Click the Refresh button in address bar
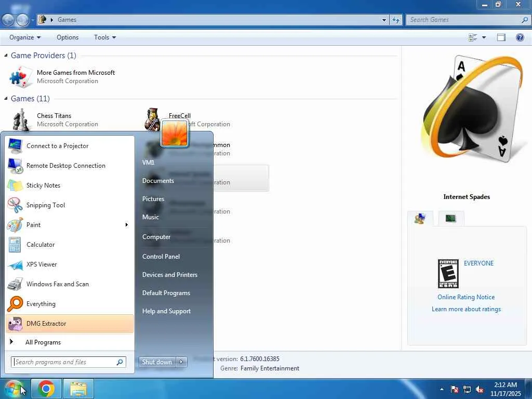The width and height of the screenshot is (532, 399). [x=395, y=20]
